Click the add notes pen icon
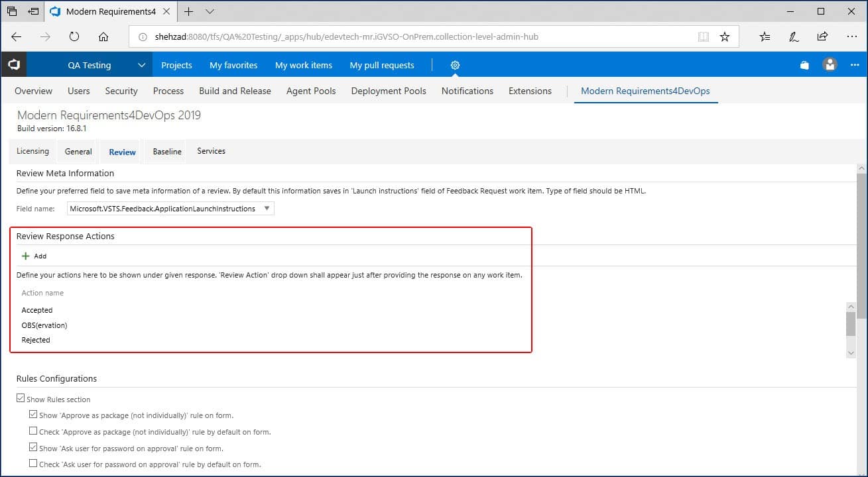This screenshot has width=868, height=477. click(794, 37)
